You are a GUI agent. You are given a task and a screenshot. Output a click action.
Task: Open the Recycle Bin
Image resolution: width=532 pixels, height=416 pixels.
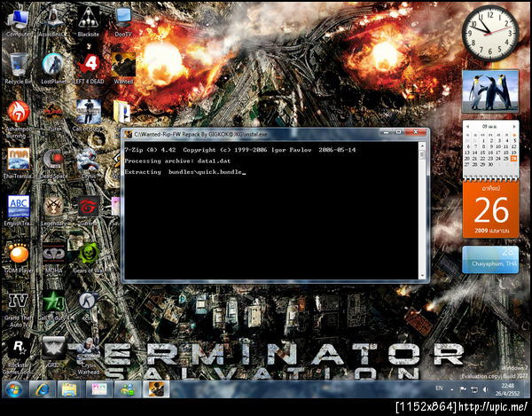pyautogui.click(x=19, y=69)
